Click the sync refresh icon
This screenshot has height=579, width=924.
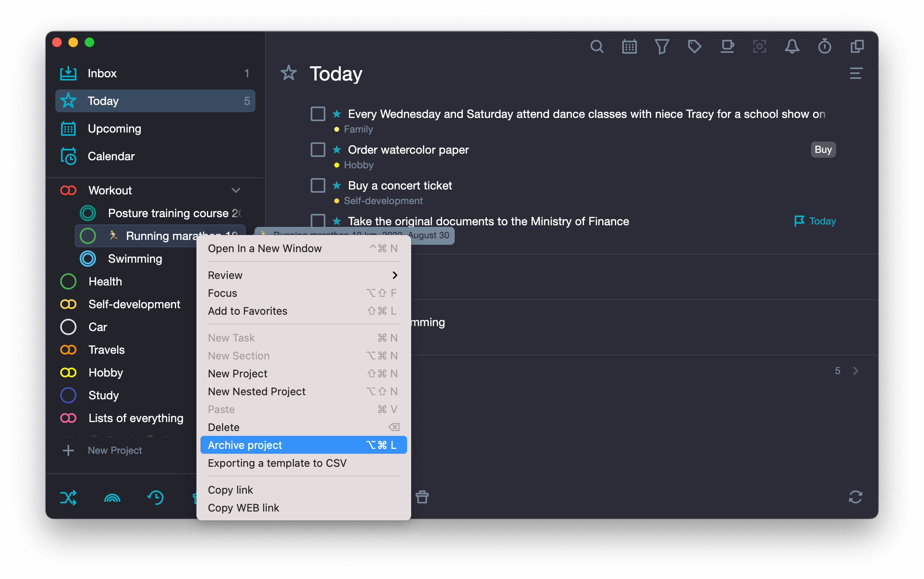(856, 497)
